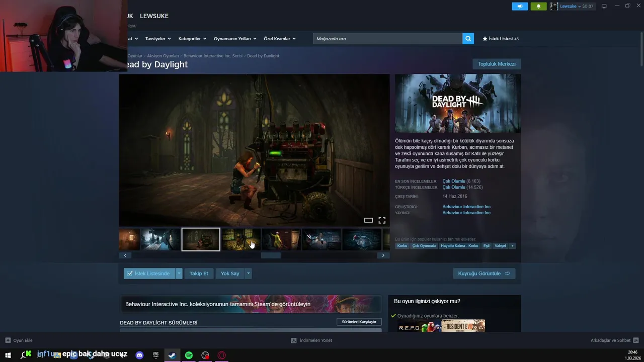Open dropdown arrow beside İstek Listesinde
The width and height of the screenshot is (644, 362).
click(179, 274)
